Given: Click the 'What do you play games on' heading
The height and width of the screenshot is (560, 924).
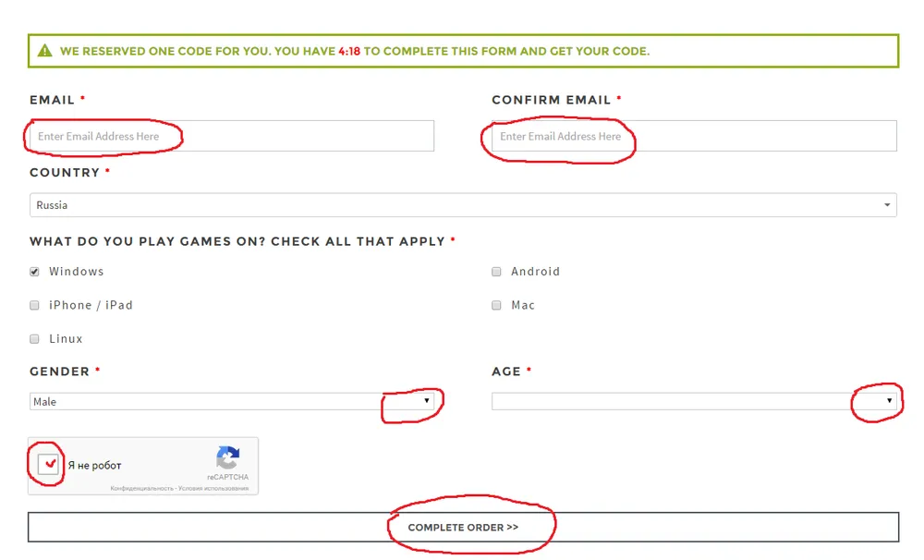Looking at the screenshot, I should coord(237,242).
